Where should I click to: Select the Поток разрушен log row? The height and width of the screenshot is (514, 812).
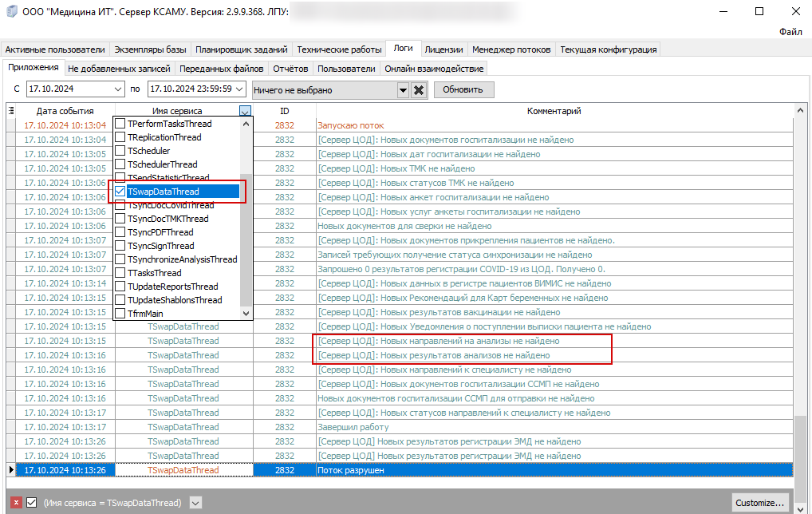point(399,470)
